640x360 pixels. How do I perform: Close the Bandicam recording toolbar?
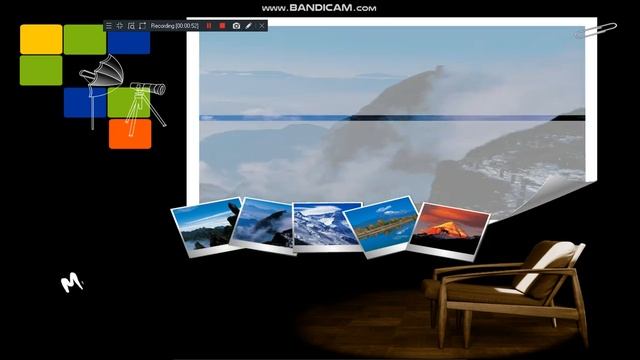(262, 26)
